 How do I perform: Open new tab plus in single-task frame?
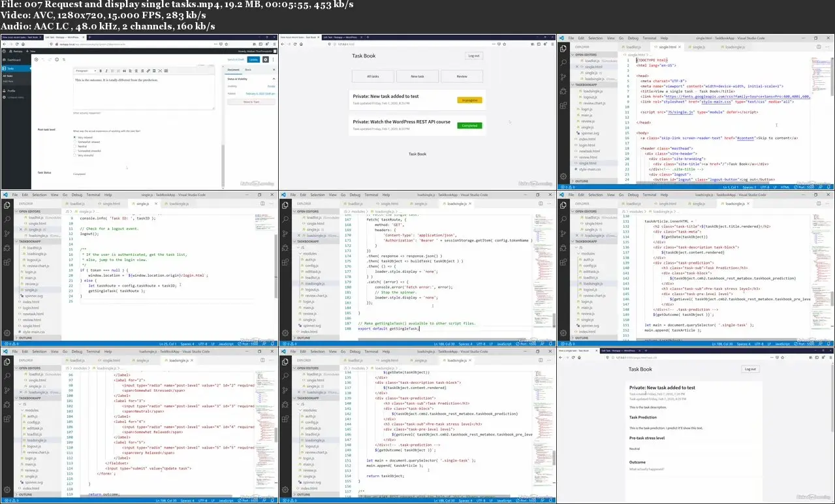tap(646, 351)
